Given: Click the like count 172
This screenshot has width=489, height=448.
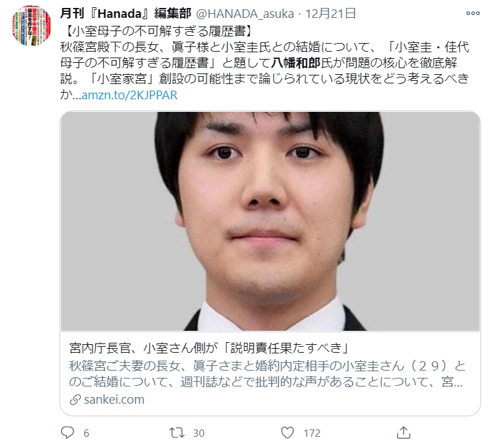Looking at the screenshot, I should (312, 433).
